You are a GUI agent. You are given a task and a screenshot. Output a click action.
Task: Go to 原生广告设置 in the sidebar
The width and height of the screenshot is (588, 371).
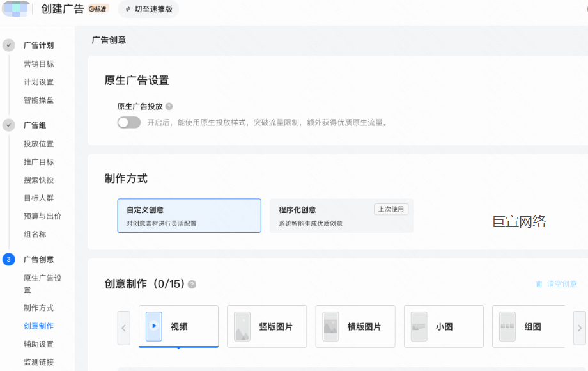[x=42, y=283]
